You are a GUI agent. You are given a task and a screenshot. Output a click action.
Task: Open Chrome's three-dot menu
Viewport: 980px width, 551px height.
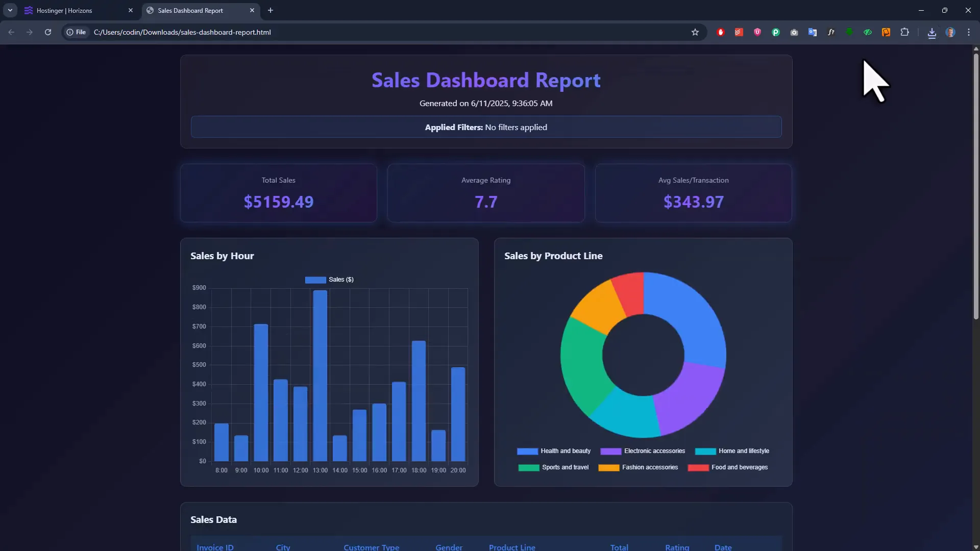click(969, 32)
